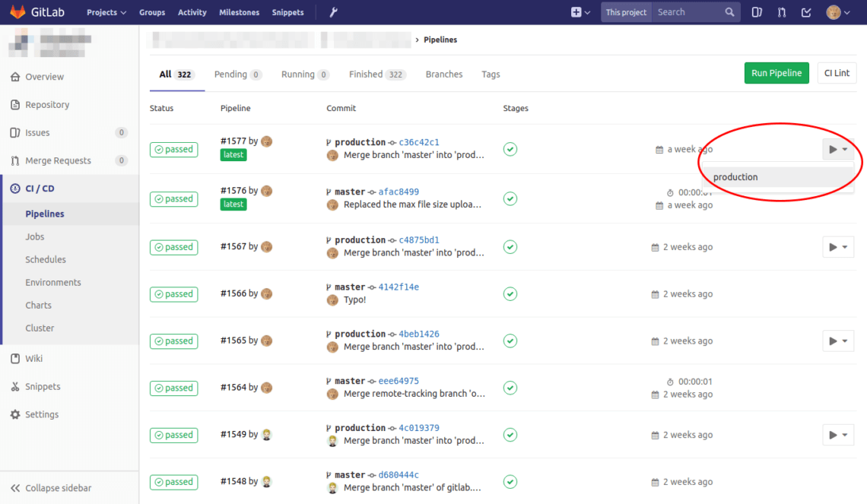Click the GitLab fox logo
Screen dimensions: 867x504
click(x=17, y=12)
